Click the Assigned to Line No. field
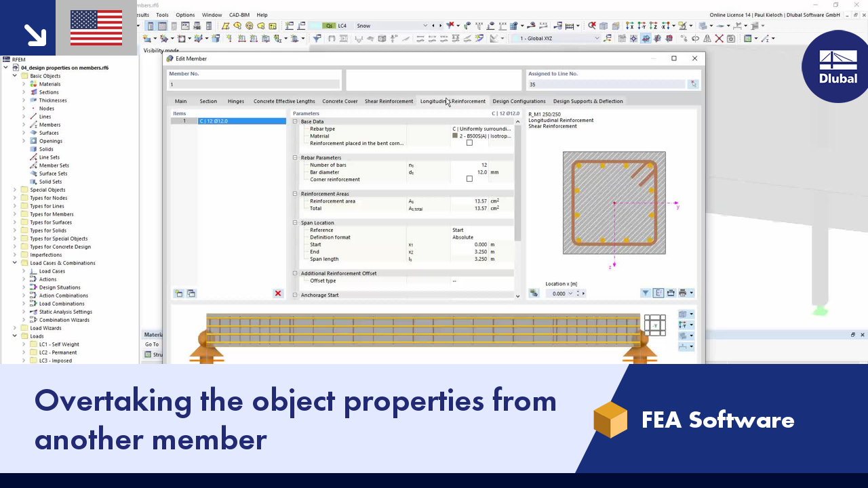This screenshot has width=868, height=488. click(x=606, y=84)
